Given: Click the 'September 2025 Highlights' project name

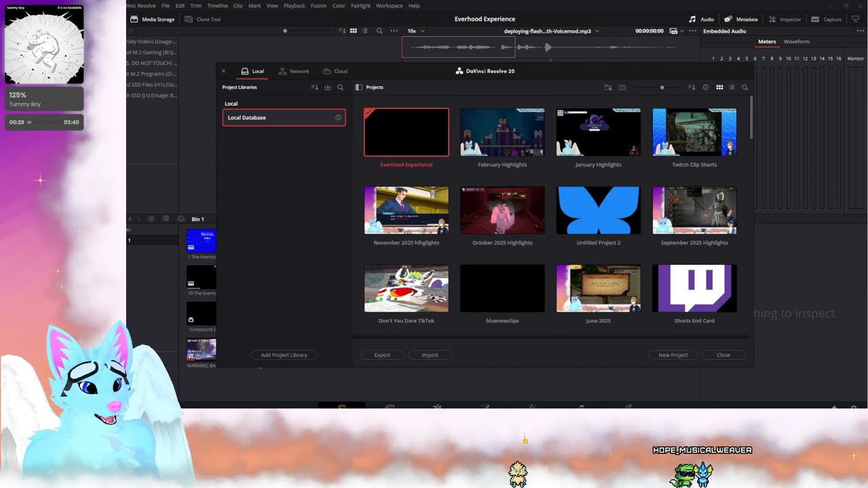Looking at the screenshot, I should click(694, 243).
